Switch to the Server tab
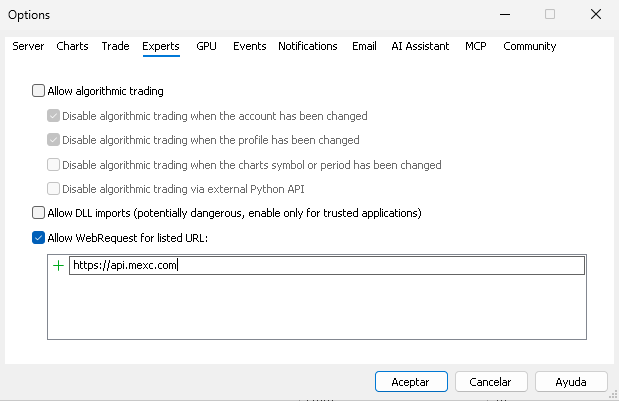 click(28, 46)
